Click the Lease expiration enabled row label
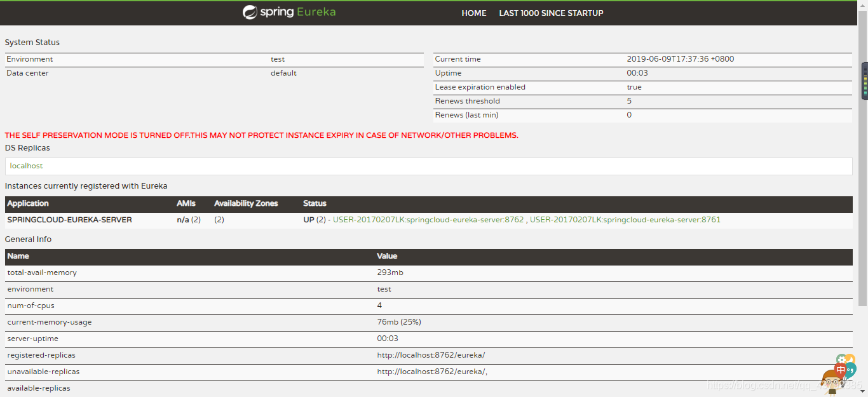 480,87
